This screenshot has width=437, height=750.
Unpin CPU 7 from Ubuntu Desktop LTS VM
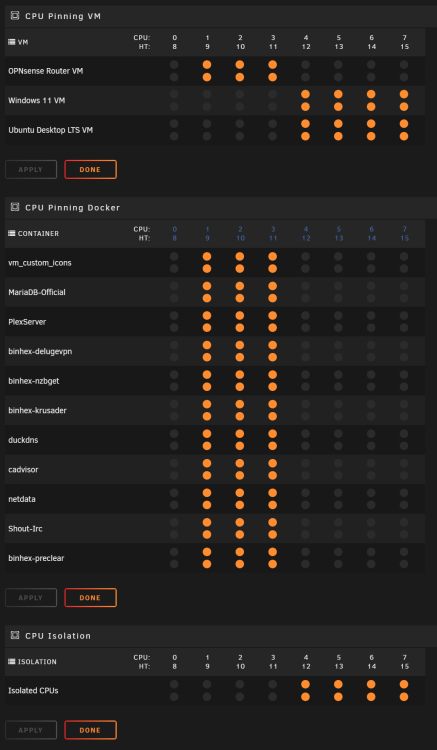pyautogui.click(x=404, y=124)
